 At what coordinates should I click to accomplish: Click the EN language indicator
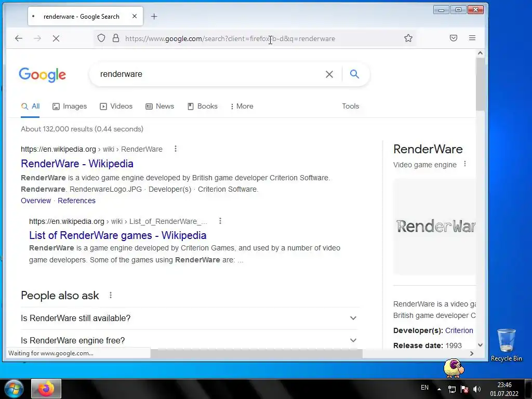pos(424,388)
